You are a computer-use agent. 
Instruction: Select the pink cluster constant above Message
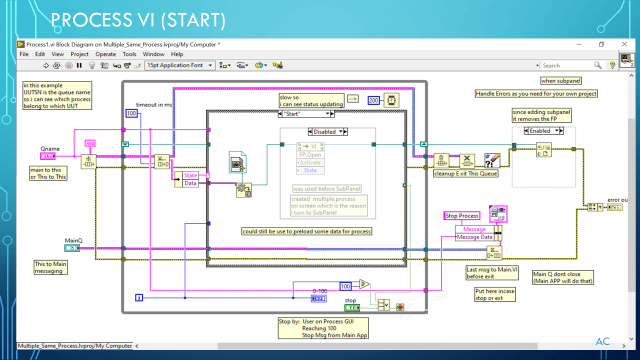click(x=498, y=214)
